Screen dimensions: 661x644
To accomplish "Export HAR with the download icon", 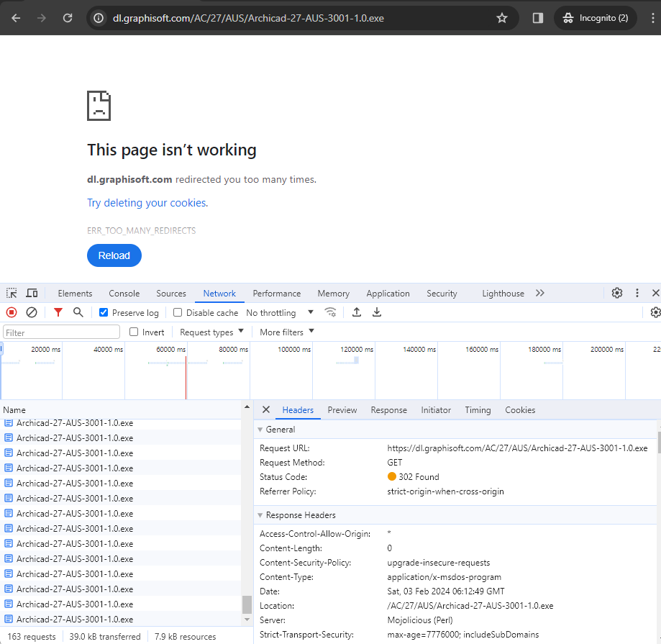I will tap(377, 312).
